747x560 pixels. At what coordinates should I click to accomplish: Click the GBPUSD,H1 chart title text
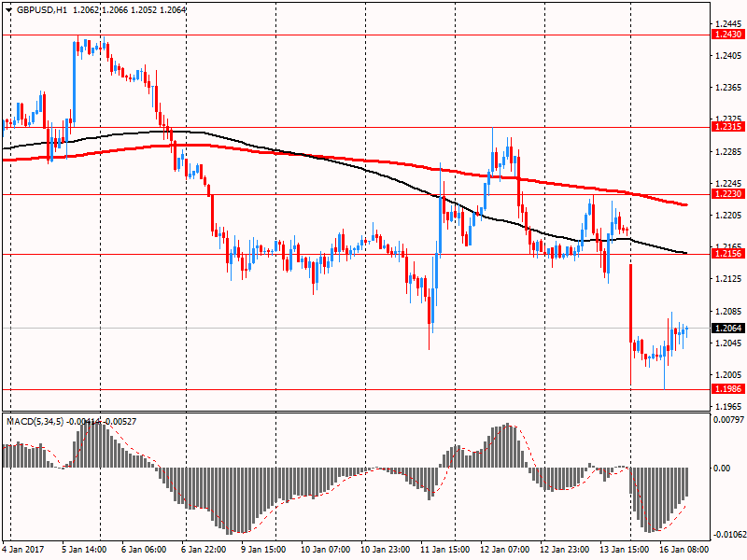[41, 9]
